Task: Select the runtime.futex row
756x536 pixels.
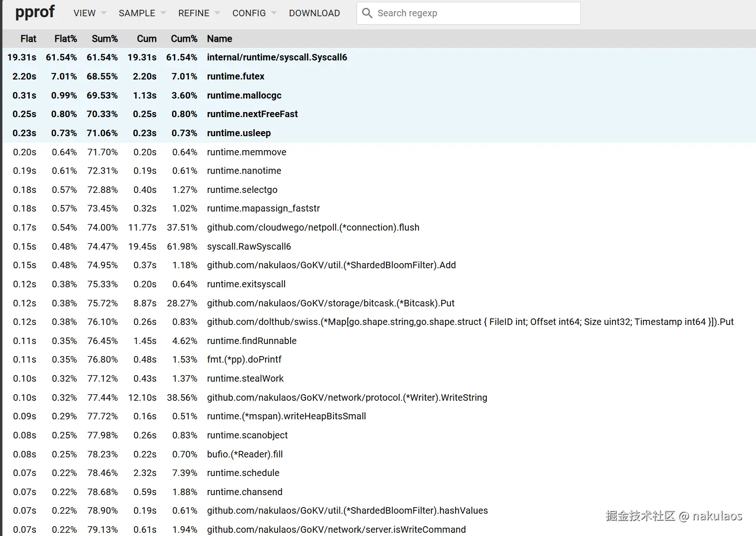Action: coord(235,76)
